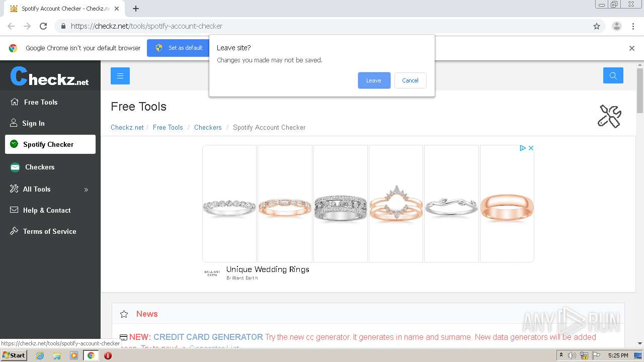This screenshot has height=362, width=644.
Task: Open Internet Explorer from taskbar
Action: pos(40,355)
